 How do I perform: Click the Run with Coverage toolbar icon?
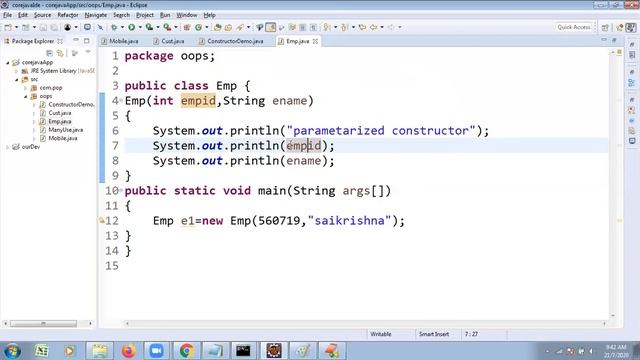coord(149,27)
